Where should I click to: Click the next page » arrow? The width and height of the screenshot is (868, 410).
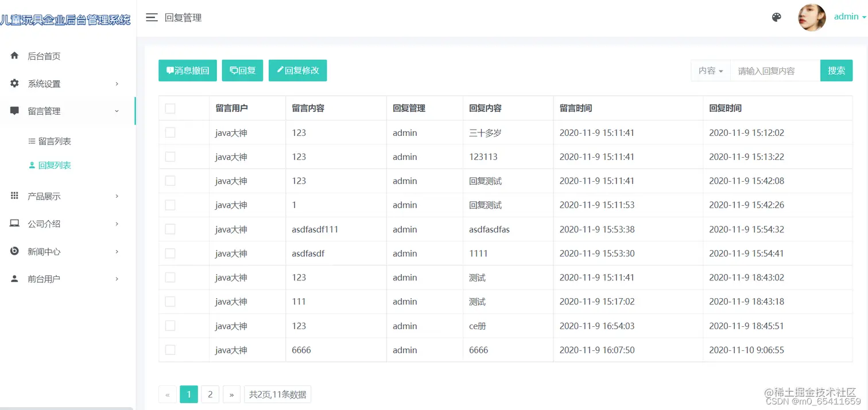pos(231,394)
